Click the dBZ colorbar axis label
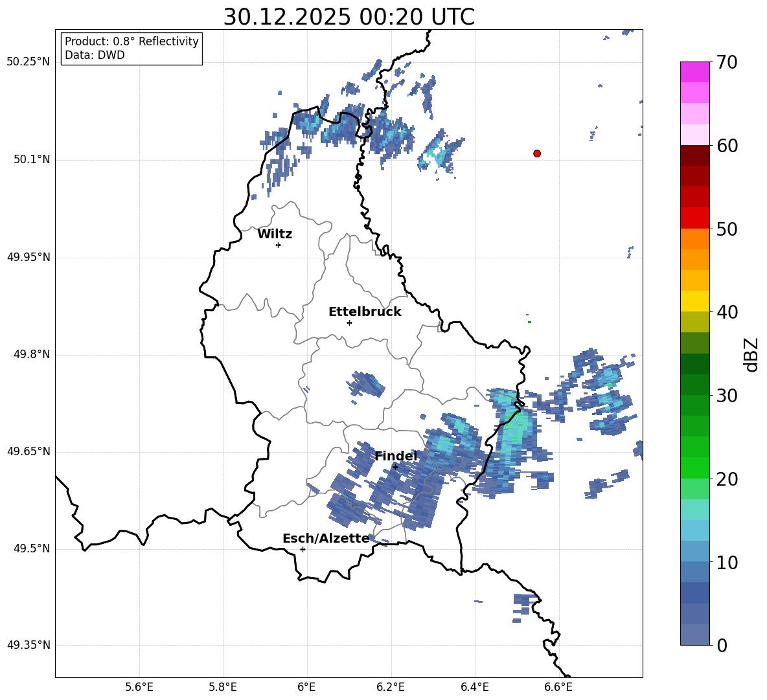The width and height of the screenshot is (767, 700). 751,355
